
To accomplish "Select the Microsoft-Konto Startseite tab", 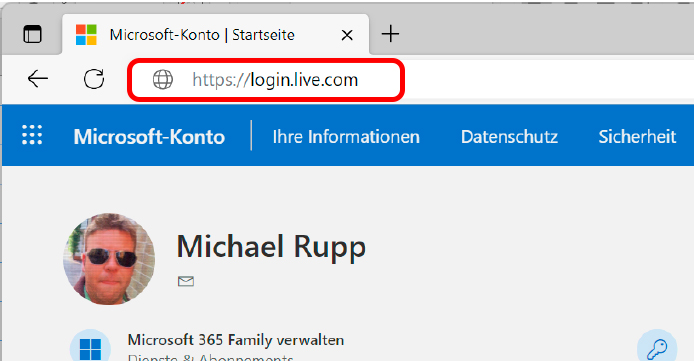I will pyautogui.click(x=215, y=35).
